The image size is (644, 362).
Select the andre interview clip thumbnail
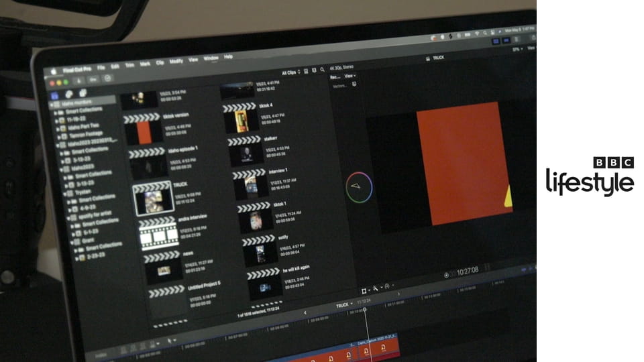click(x=158, y=233)
